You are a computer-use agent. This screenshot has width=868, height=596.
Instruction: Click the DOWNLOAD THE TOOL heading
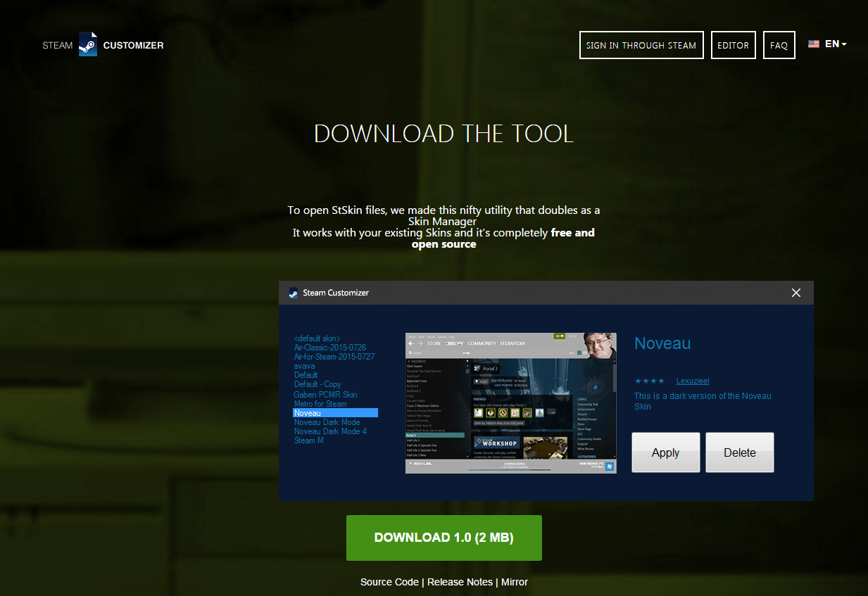(444, 134)
